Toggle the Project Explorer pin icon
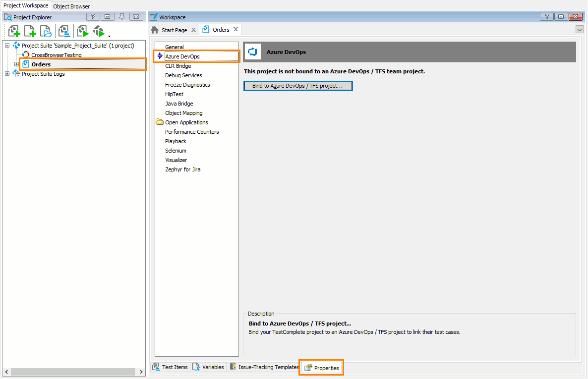Viewport: 588px width, 379px height. click(x=122, y=17)
